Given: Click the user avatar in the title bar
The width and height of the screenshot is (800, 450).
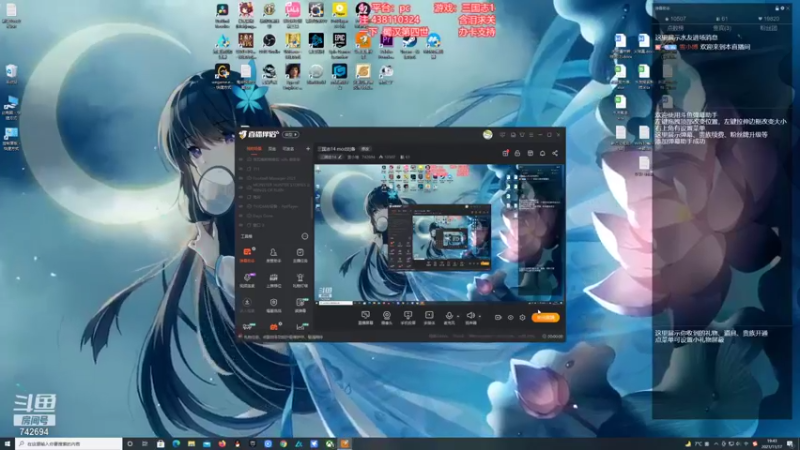Looking at the screenshot, I should pyautogui.click(x=488, y=135).
